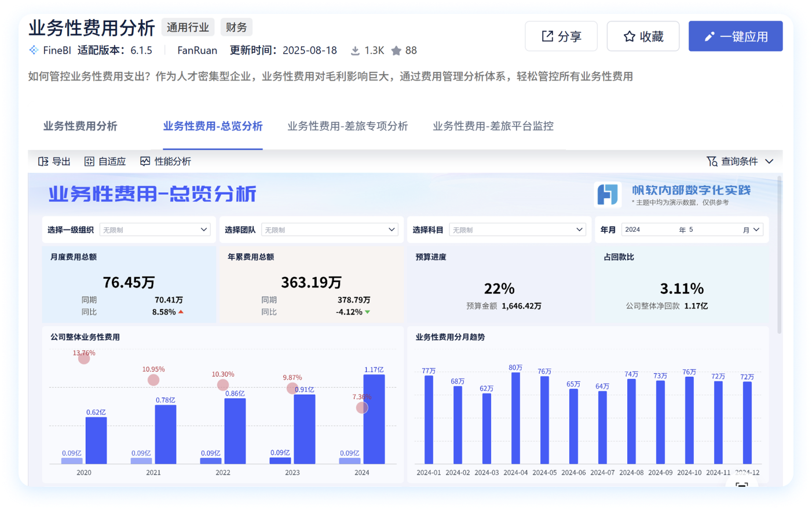This screenshot has width=812, height=510.
Task: Click the export (导出) icon
Action: coord(43,162)
